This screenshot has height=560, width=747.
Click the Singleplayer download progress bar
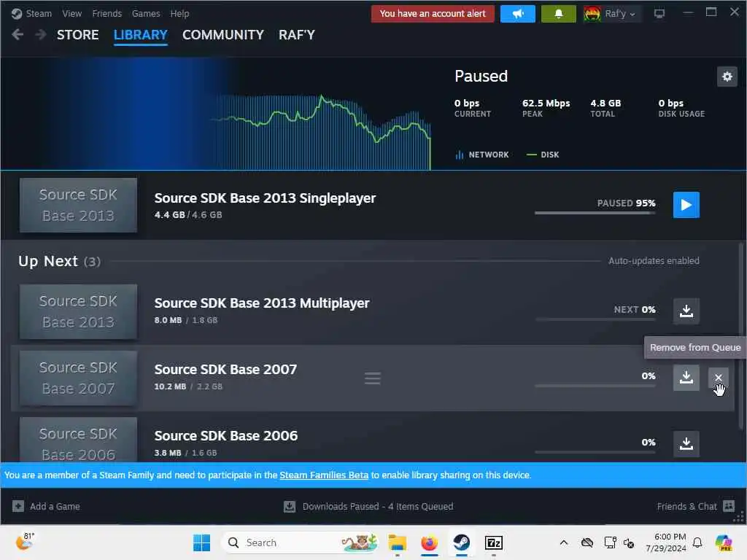click(x=595, y=213)
